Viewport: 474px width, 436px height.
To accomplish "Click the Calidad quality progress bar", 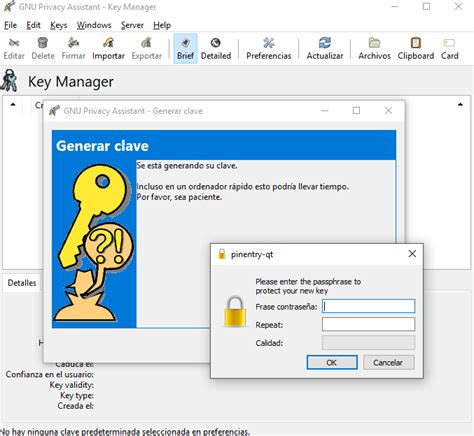I will tap(368, 343).
